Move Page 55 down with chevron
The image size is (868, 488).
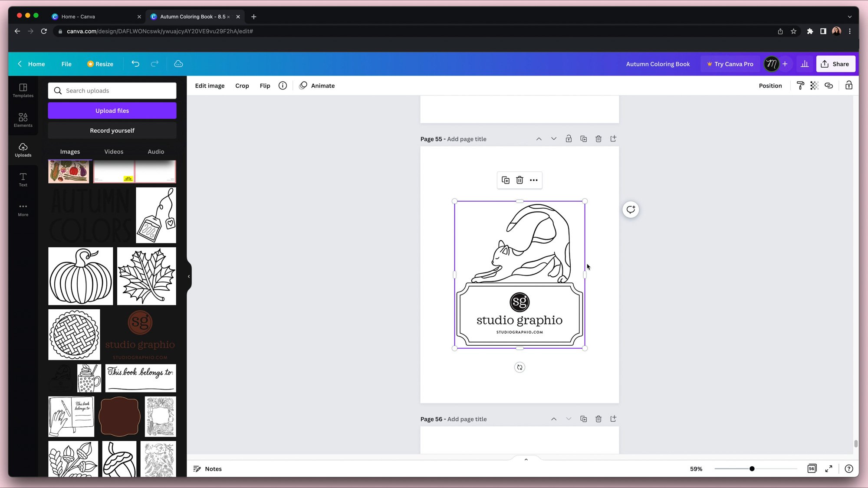[554, 139]
